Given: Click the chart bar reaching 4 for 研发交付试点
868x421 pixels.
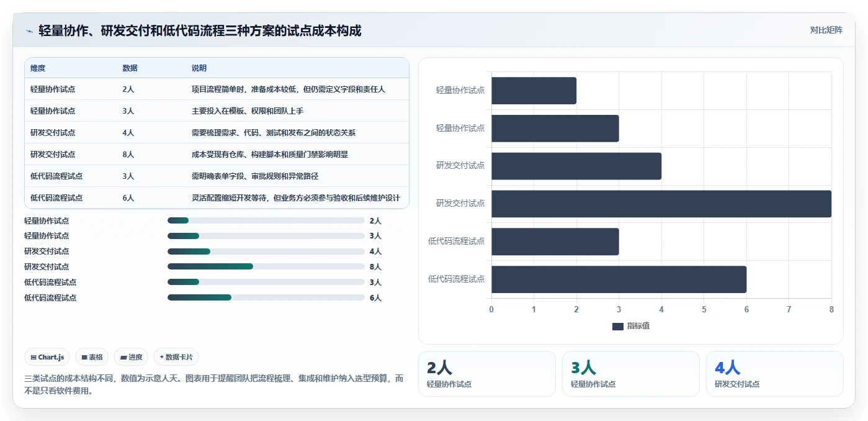Looking at the screenshot, I should pyautogui.click(x=576, y=166).
